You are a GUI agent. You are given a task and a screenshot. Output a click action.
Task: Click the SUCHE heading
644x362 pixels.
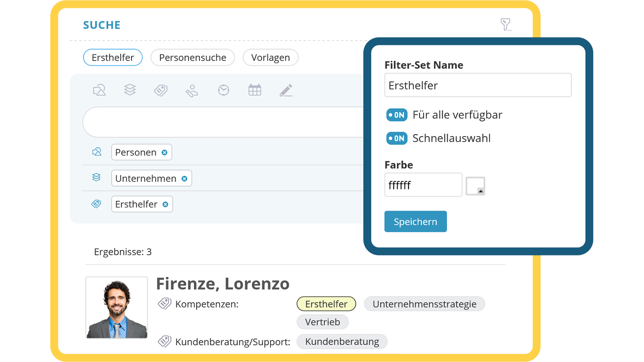[102, 25]
